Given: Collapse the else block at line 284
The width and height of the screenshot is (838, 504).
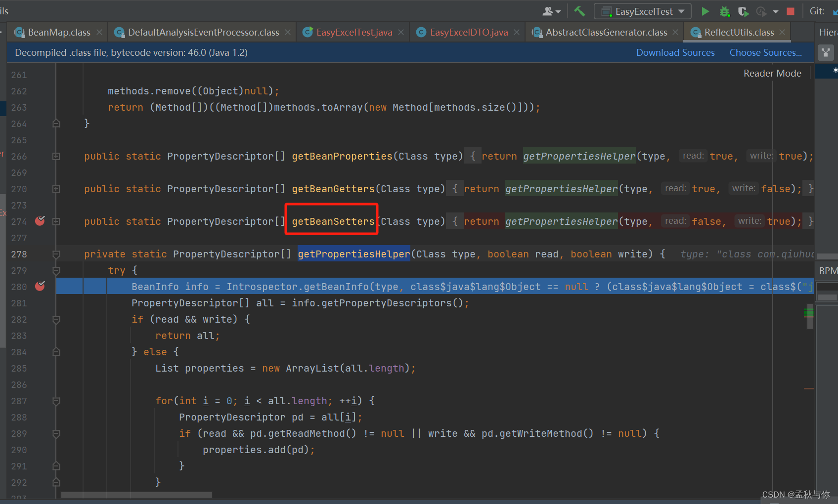Looking at the screenshot, I should (x=56, y=352).
